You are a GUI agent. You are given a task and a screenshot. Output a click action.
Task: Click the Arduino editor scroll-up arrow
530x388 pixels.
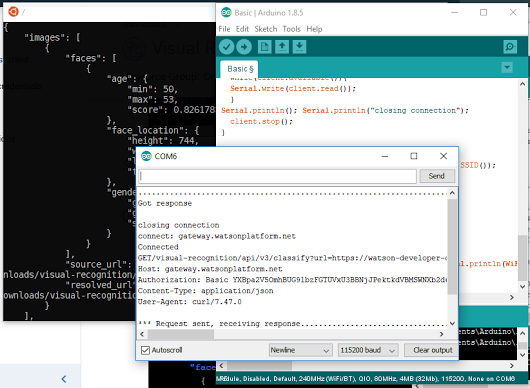point(522,84)
